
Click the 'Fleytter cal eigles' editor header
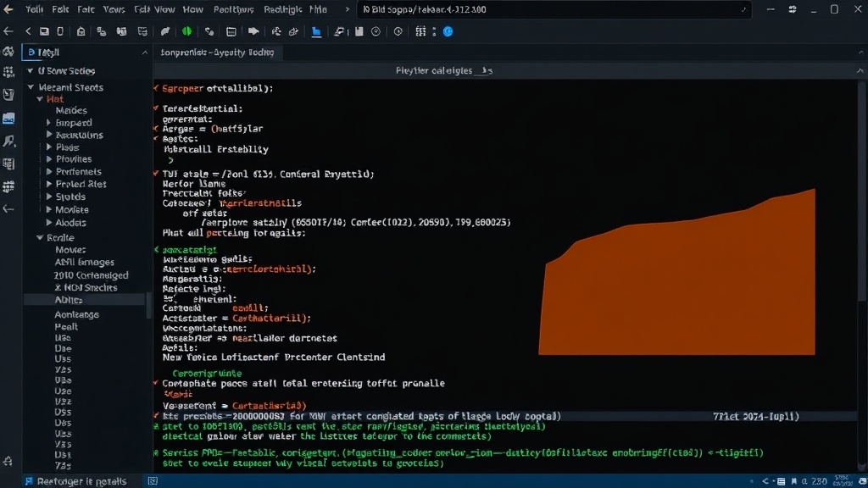(x=443, y=71)
